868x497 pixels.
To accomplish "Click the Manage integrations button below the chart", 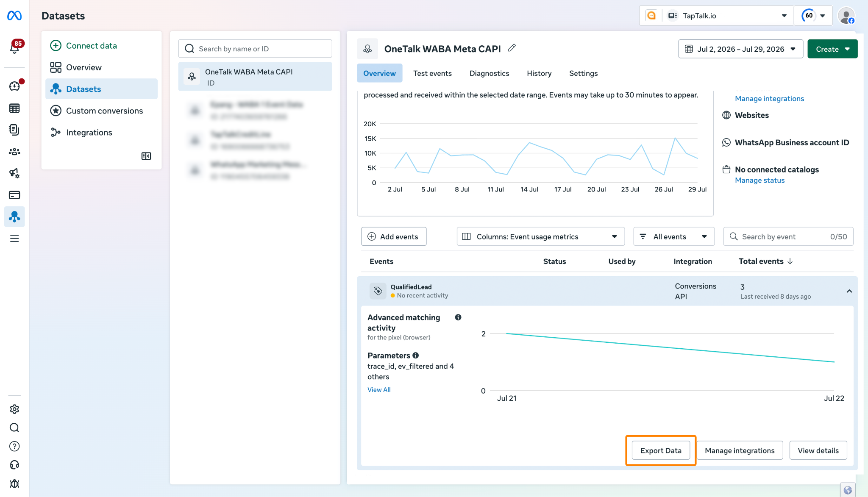I will pos(740,450).
